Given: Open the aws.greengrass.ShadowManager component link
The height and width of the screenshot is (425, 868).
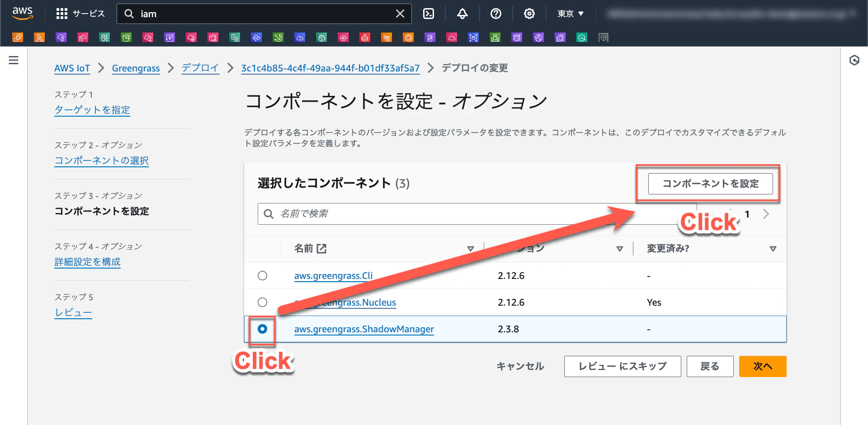Looking at the screenshot, I should click(x=364, y=329).
